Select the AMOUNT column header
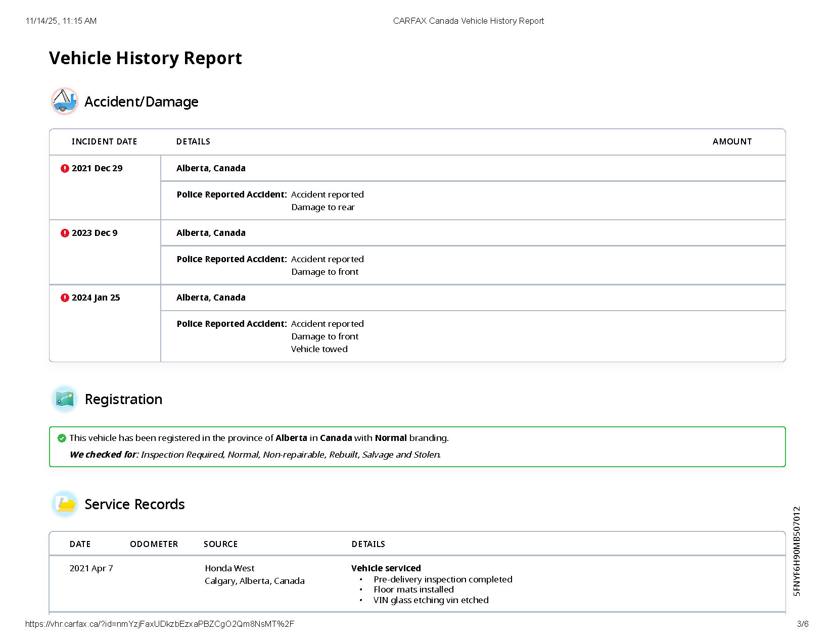This screenshot has width=834, height=644. 732,142
